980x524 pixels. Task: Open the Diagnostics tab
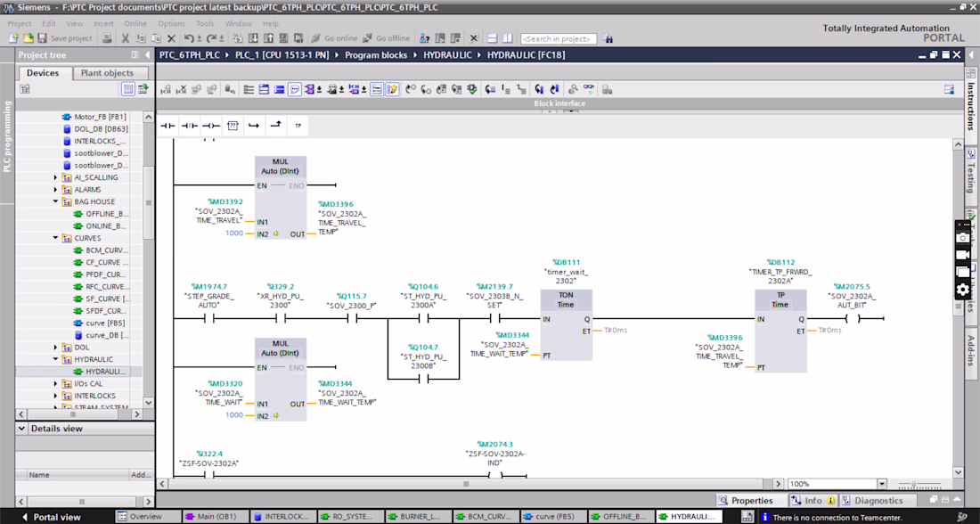[878, 500]
